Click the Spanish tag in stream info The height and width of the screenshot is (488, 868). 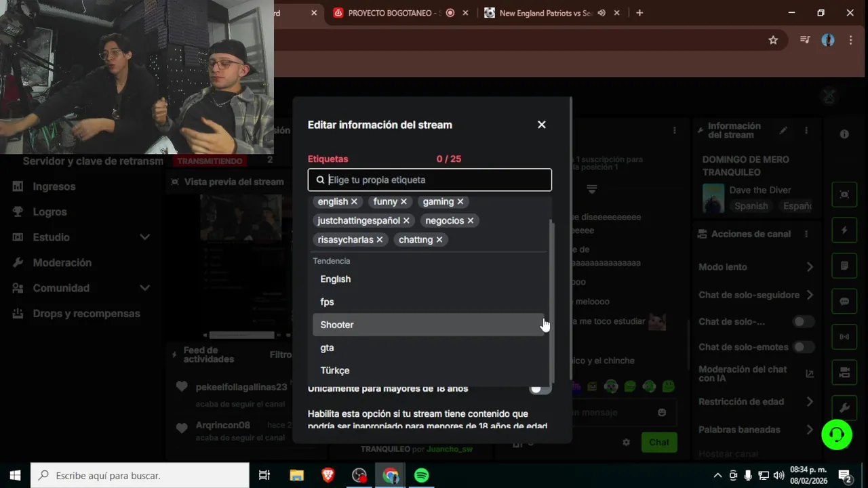[x=751, y=206]
